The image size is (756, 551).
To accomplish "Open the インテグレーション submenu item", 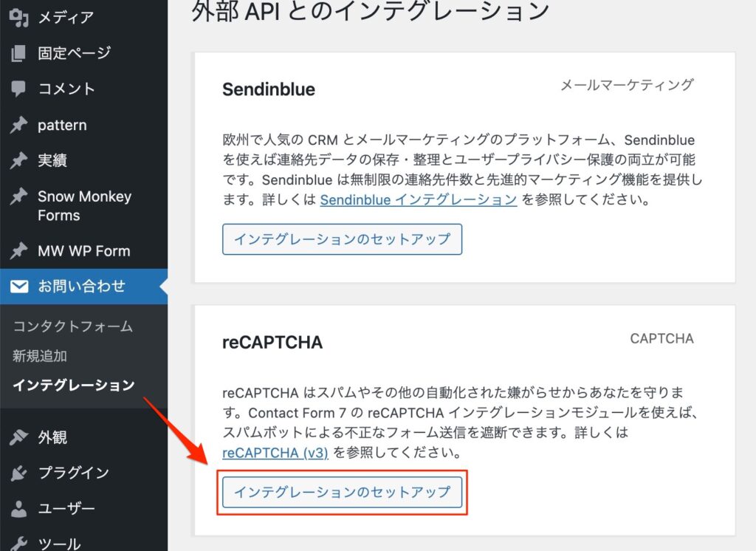I will tap(73, 385).
